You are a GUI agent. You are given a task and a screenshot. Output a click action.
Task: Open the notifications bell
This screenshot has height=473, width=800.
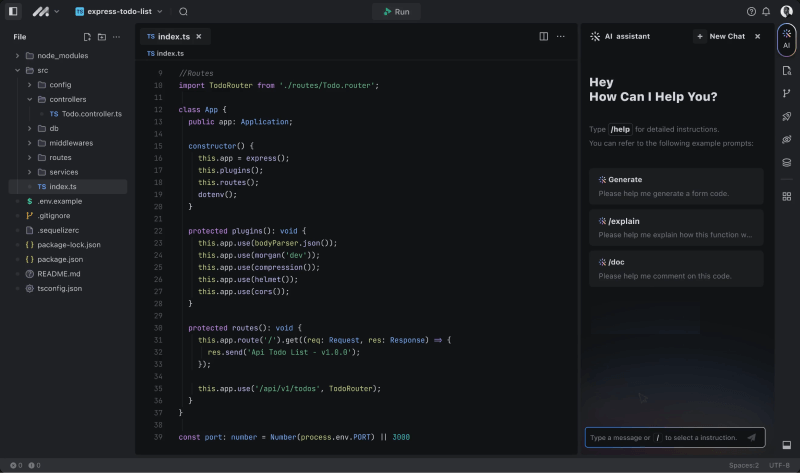pos(767,11)
